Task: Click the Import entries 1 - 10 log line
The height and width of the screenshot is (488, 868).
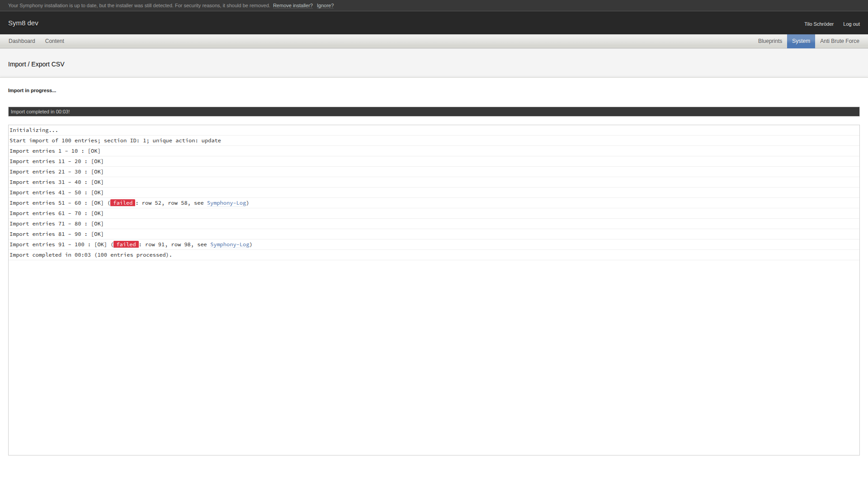Action: (55, 151)
